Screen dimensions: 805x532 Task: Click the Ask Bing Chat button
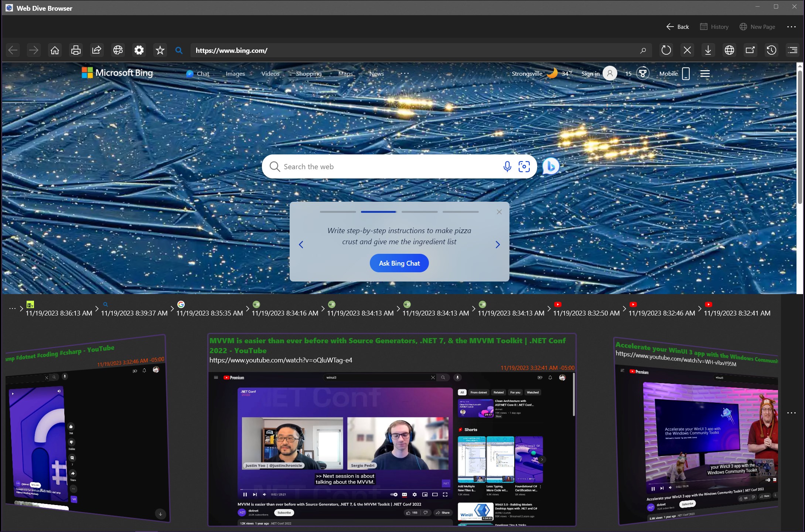(x=399, y=263)
